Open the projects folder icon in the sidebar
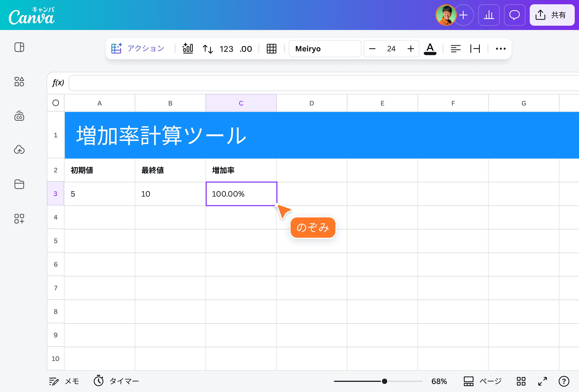This screenshot has height=392, width=579. (19, 184)
